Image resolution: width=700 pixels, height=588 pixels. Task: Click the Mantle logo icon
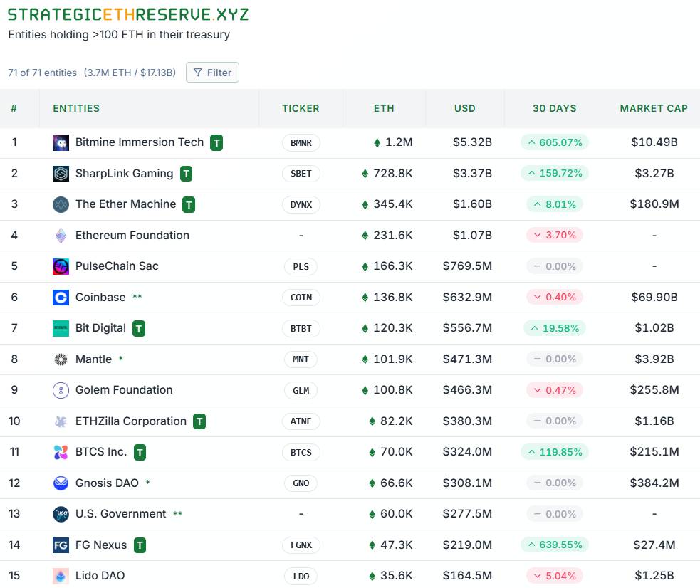click(61, 359)
